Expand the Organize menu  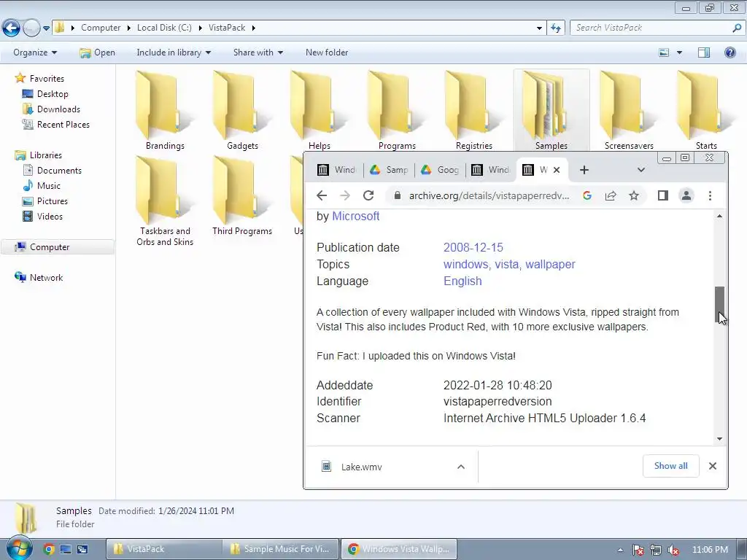[x=35, y=52]
